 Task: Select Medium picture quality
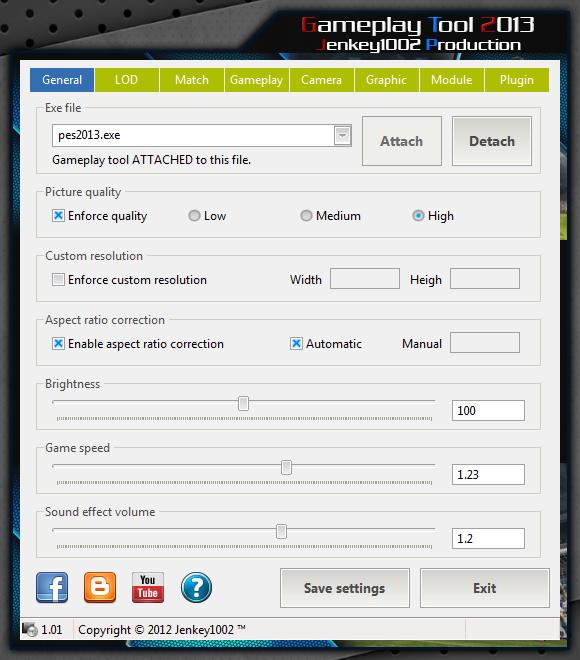[306, 216]
